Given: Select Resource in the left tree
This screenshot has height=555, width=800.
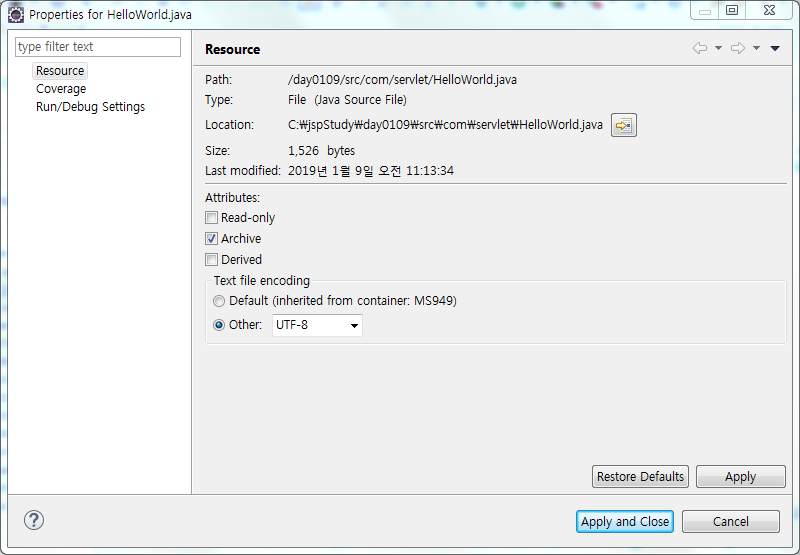Looking at the screenshot, I should click(60, 70).
